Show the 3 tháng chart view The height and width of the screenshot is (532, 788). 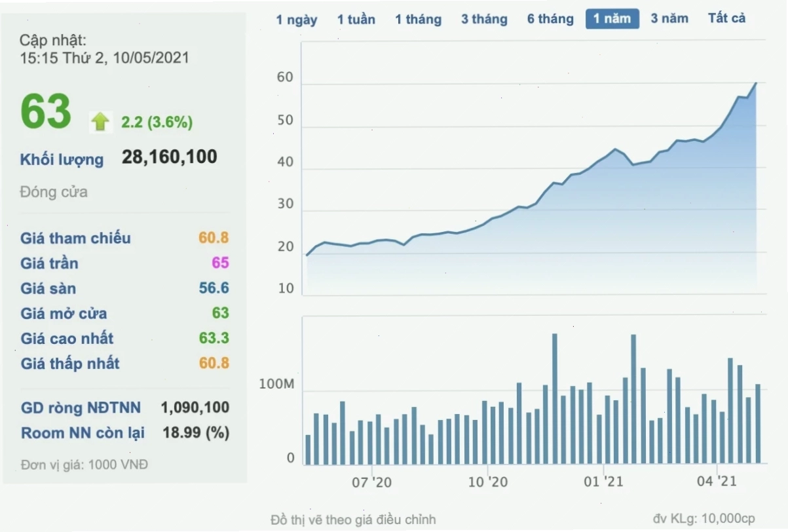(x=484, y=19)
